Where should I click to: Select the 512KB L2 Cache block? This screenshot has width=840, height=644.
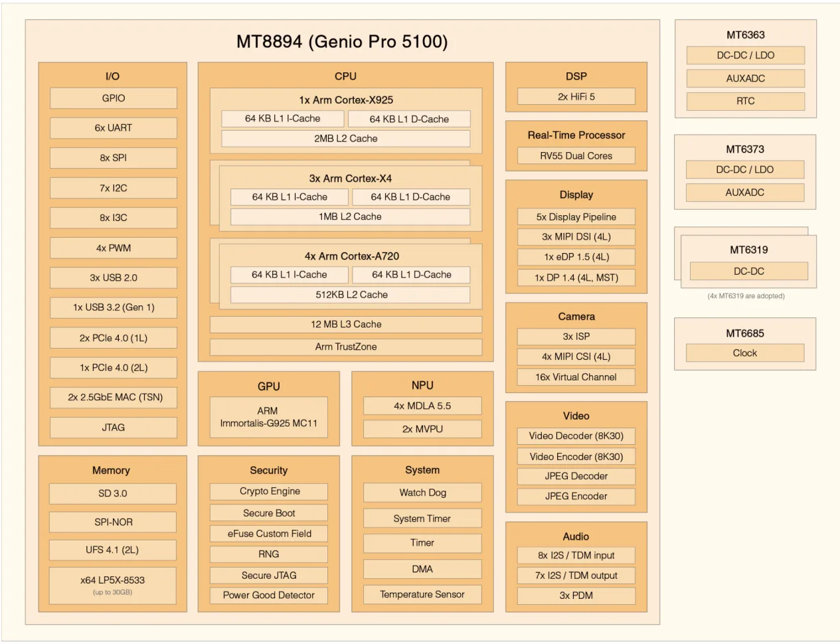pos(351,294)
